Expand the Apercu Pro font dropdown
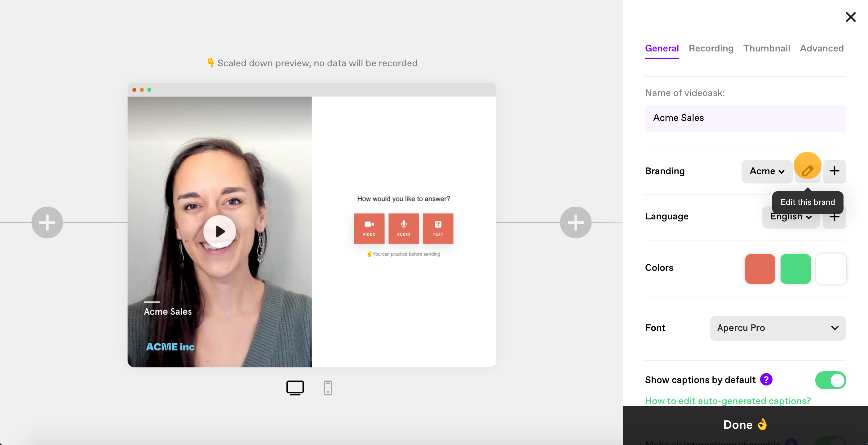 pos(777,328)
